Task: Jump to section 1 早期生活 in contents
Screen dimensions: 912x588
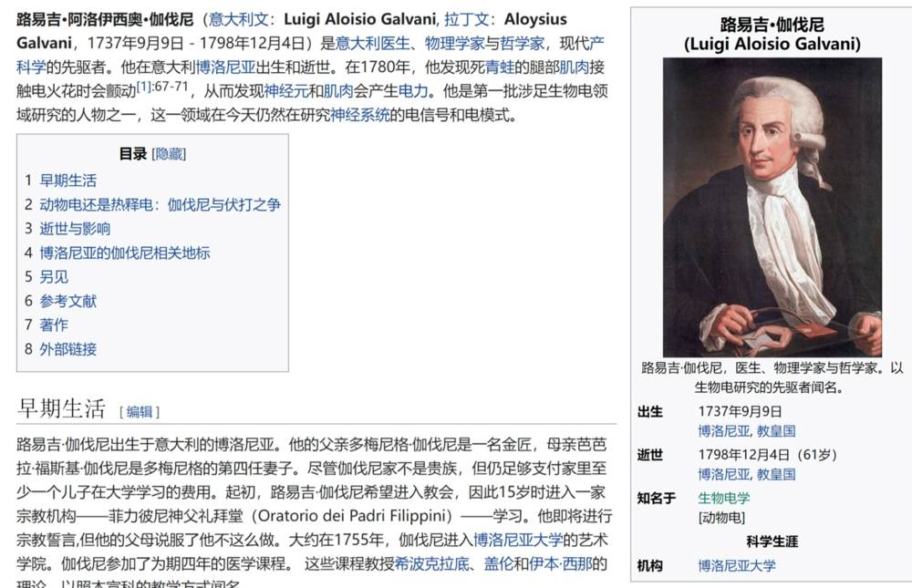Action: point(67,181)
